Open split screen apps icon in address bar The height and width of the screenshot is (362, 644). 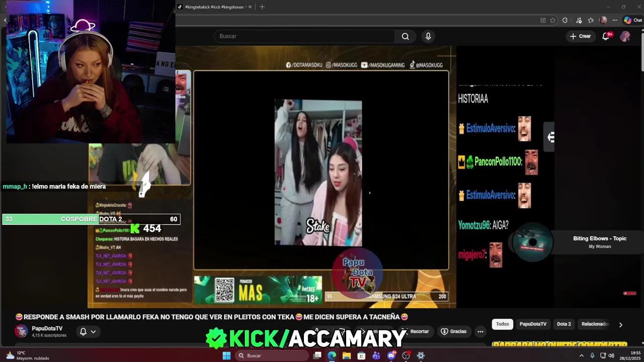pyautogui.click(x=543, y=21)
